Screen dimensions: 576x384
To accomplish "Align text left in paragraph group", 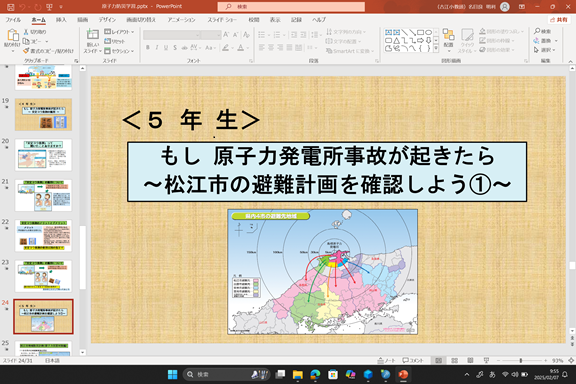I will [x=262, y=48].
